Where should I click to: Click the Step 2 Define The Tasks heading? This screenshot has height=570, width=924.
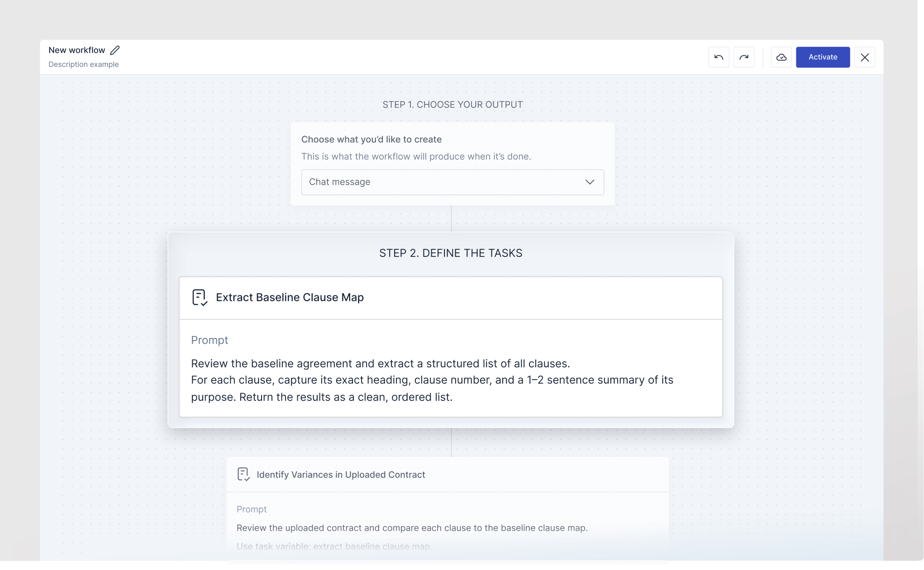coord(451,253)
